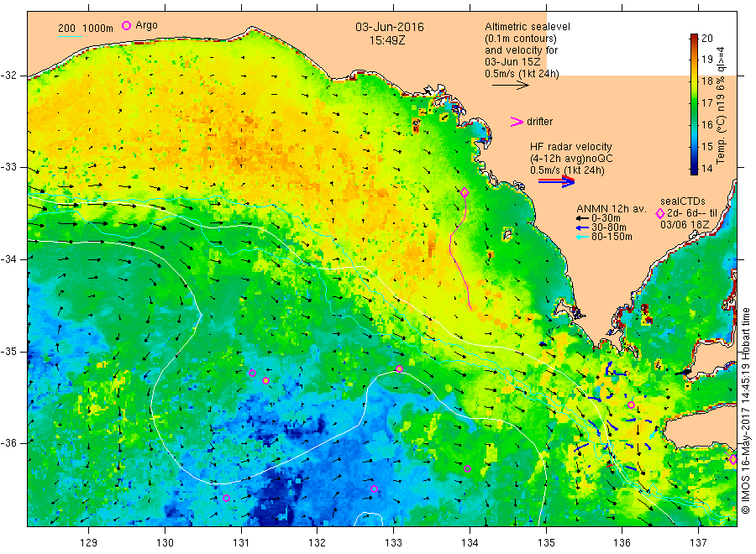The width and height of the screenshot is (756, 554).
Task: Click the red and blue HF radar arrow
Action: 557,181
